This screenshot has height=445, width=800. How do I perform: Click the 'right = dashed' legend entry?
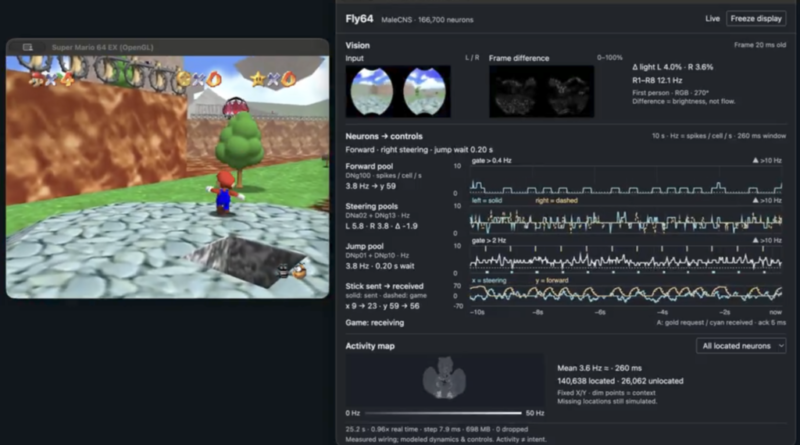(556, 201)
